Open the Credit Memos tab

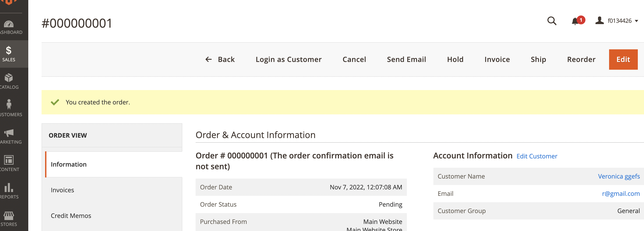(x=71, y=216)
